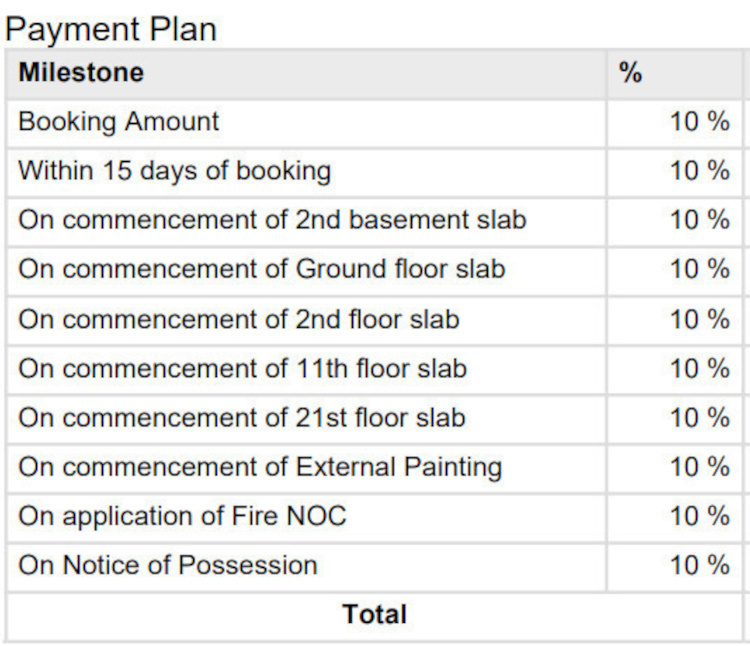Viewport: 750px width, 646px height.
Task: Select 10 % beside Fire NOC application
Action: point(700,516)
